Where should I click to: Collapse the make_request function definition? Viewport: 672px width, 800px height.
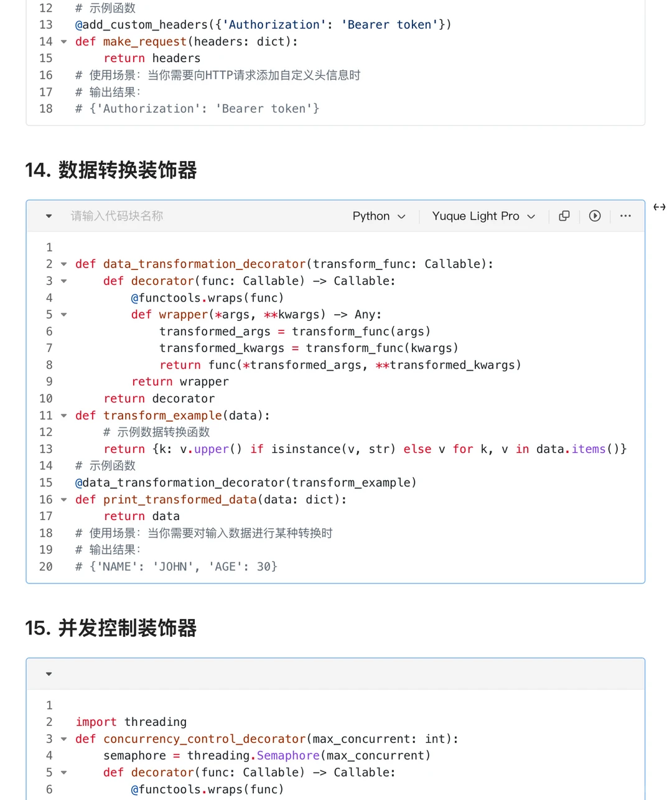pos(63,42)
